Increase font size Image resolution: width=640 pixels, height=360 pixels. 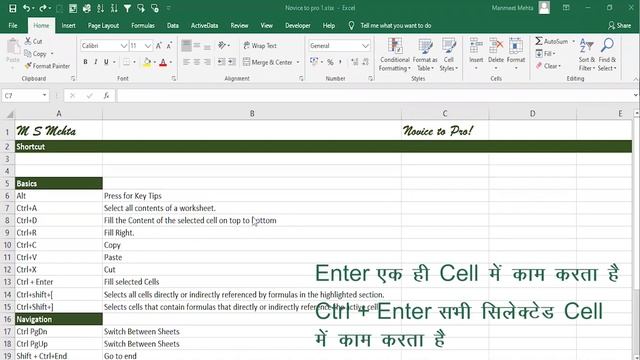(158, 46)
